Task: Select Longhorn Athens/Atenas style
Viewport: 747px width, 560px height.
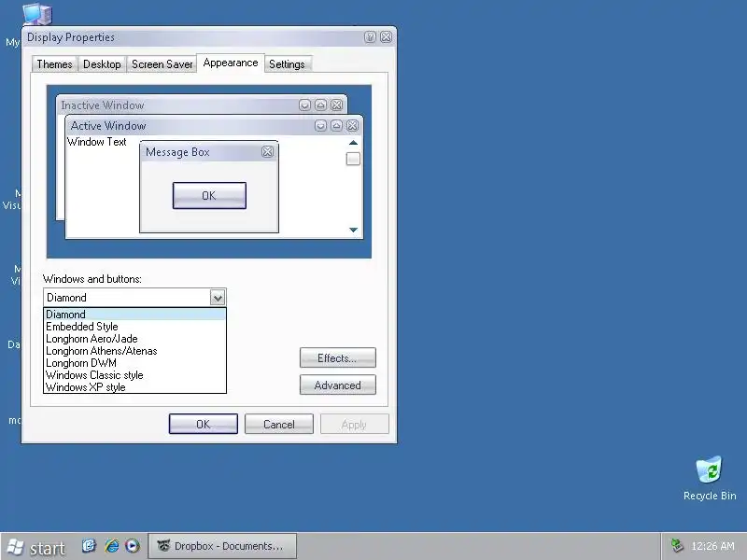Action: tap(134, 351)
